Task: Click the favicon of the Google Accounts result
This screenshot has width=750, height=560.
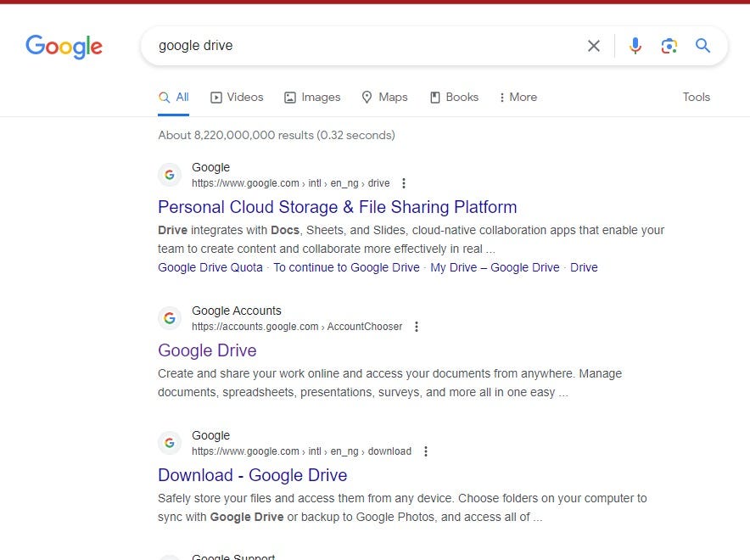Action: 170,318
